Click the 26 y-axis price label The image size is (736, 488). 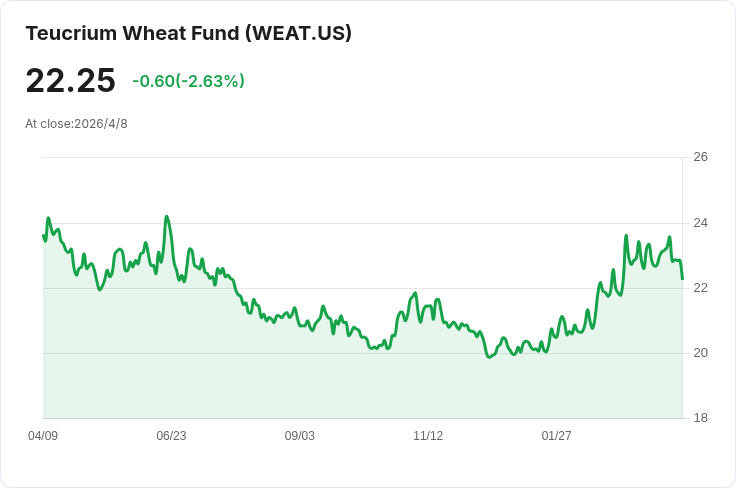point(700,157)
